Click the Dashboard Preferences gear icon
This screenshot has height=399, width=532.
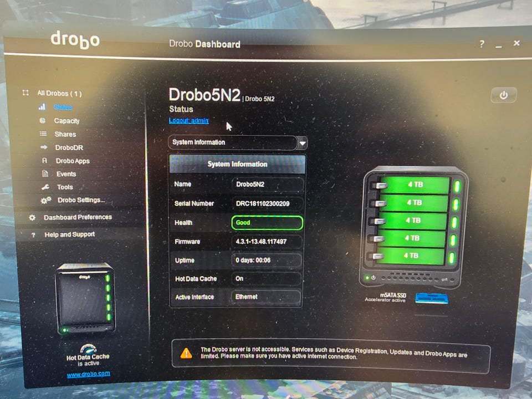click(32, 217)
